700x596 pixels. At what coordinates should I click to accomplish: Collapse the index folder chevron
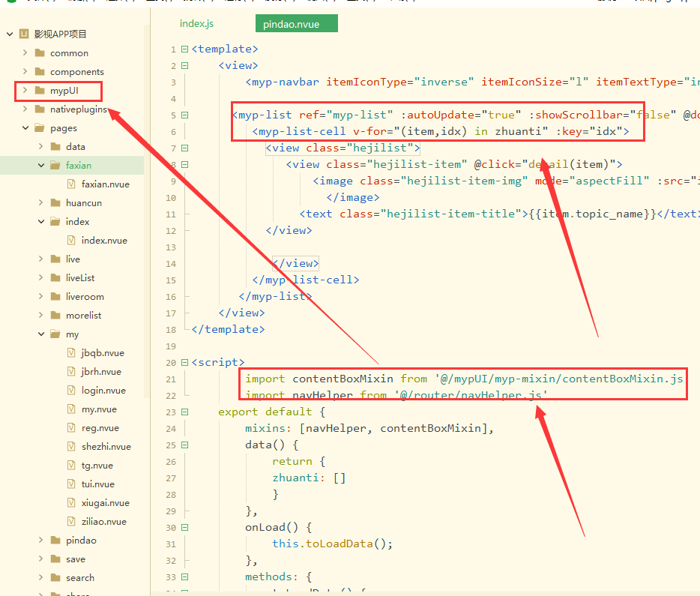[x=41, y=222]
